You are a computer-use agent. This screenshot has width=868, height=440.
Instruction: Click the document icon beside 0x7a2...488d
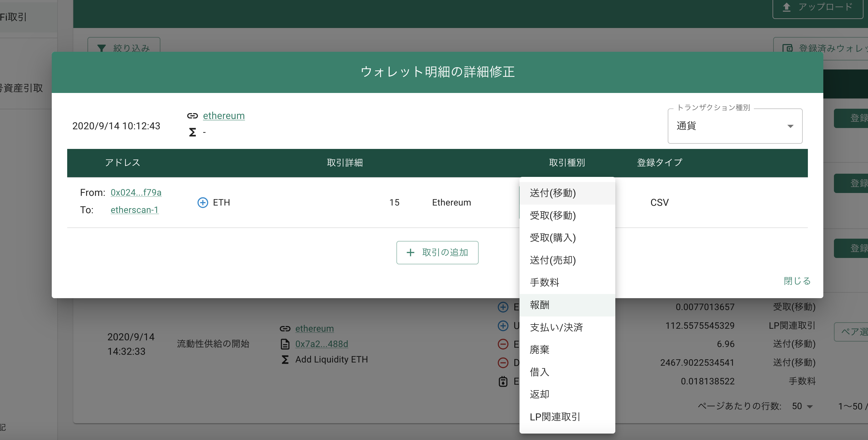coord(285,344)
